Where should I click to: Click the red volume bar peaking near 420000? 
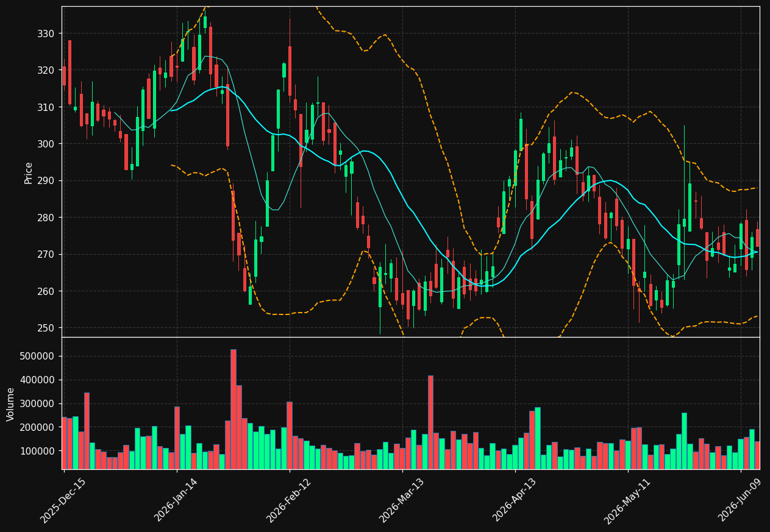tap(430, 422)
